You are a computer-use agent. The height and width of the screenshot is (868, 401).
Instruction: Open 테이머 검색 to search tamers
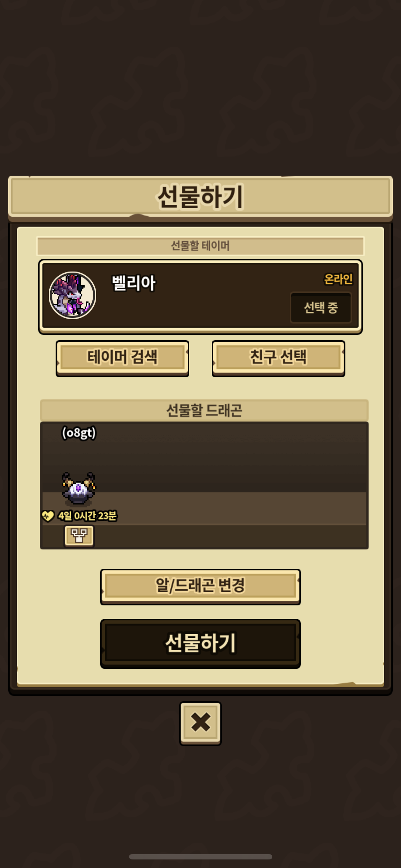point(122,358)
